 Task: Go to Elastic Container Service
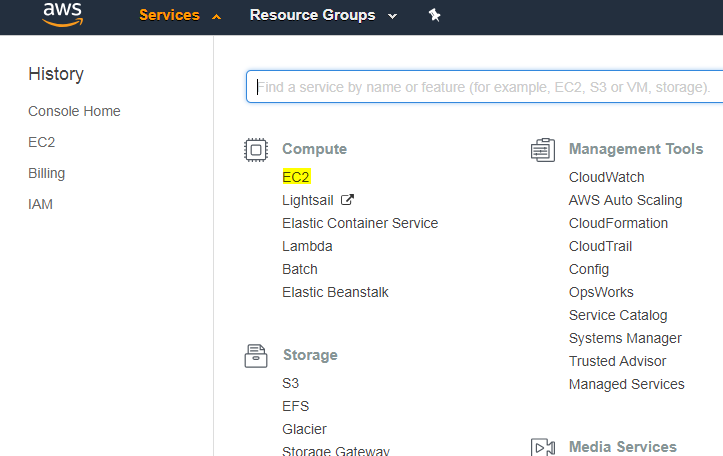click(x=360, y=223)
